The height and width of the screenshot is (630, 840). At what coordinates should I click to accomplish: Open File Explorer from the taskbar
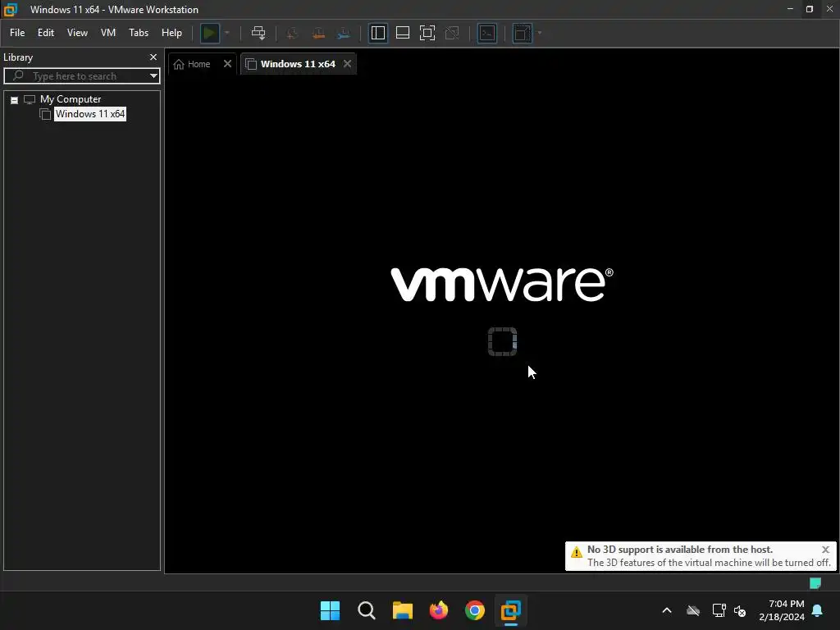click(402, 610)
